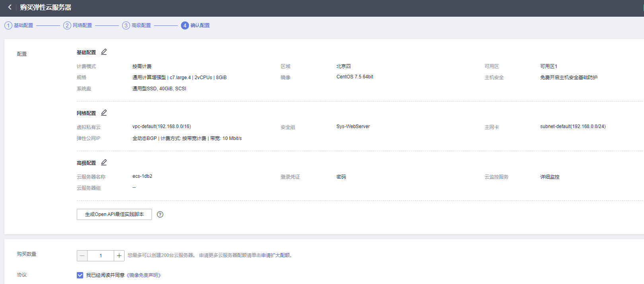This screenshot has height=284, width=644.
Task: Select the VPC value vpc-default(192.168.0.0/16)
Action: 161,126
